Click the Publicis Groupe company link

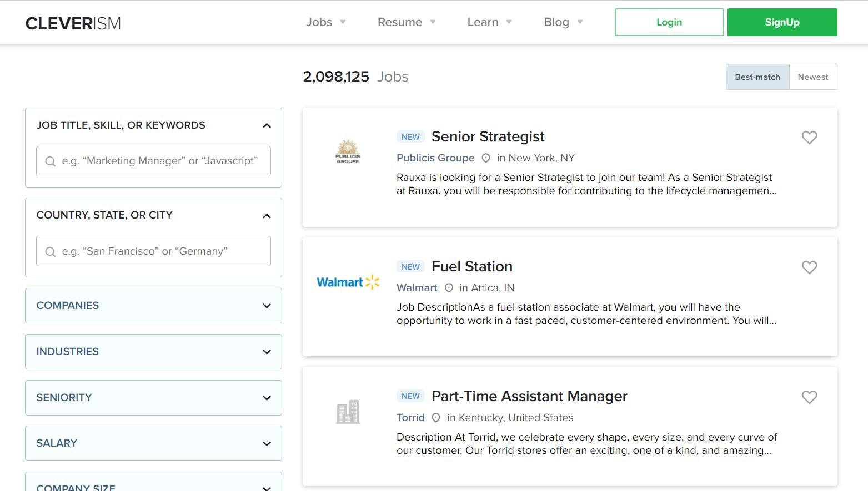click(435, 158)
